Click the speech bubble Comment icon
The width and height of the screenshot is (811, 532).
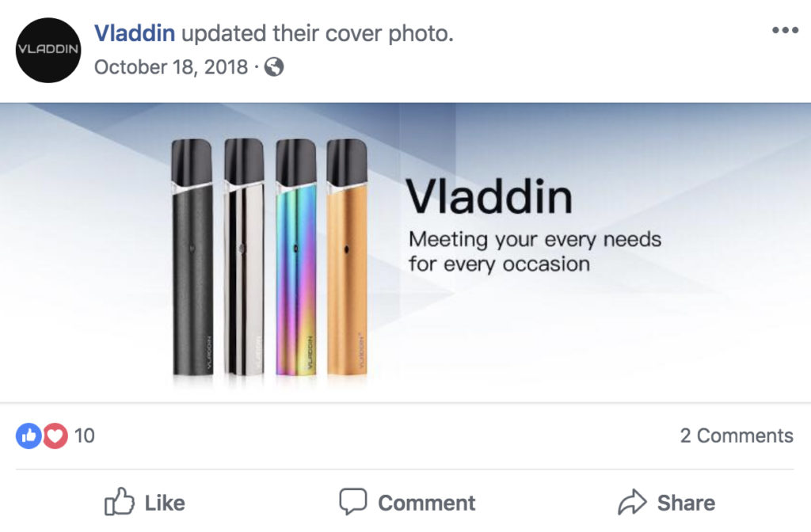tap(353, 501)
